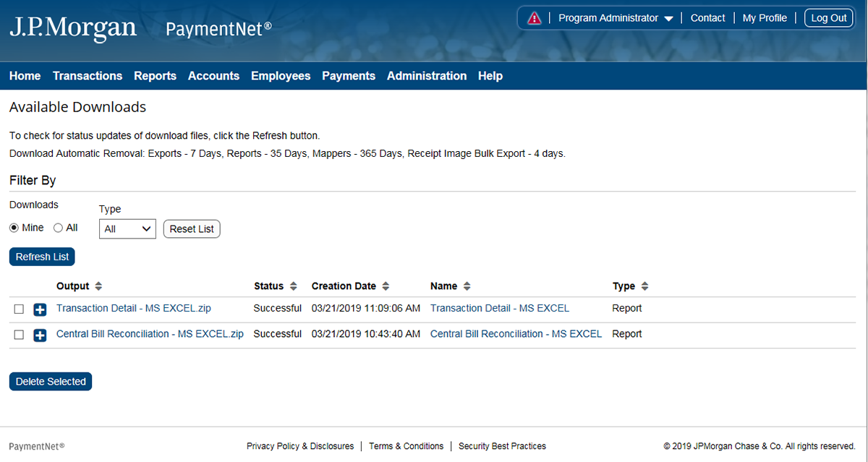This screenshot has width=868, height=462.
Task: Expand the Central Bill Reconciliation plus icon
Action: pos(40,335)
